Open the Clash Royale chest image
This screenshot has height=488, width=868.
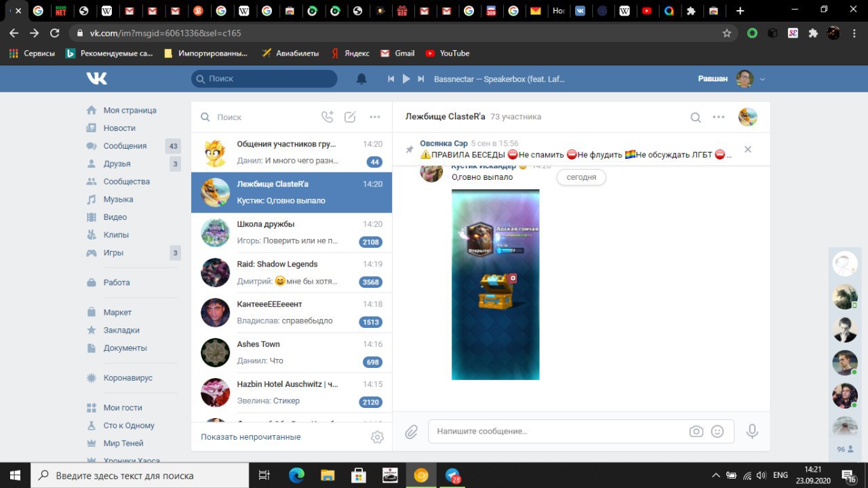pyautogui.click(x=496, y=285)
